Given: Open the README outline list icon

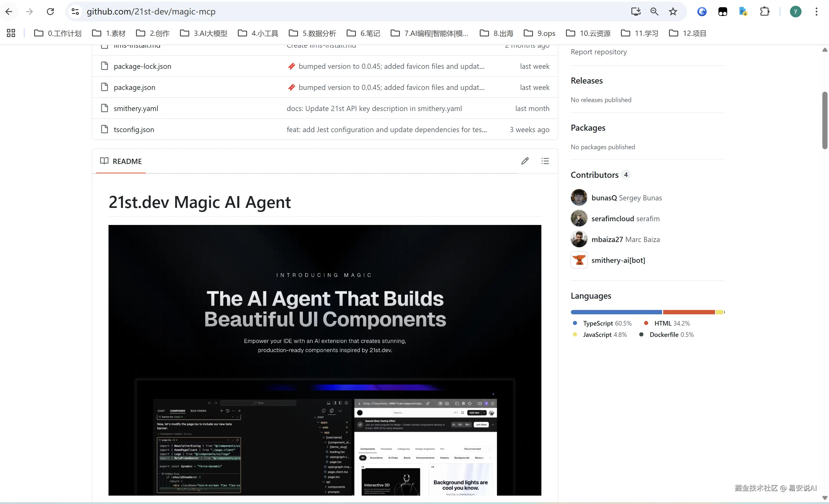Looking at the screenshot, I should tap(545, 161).
